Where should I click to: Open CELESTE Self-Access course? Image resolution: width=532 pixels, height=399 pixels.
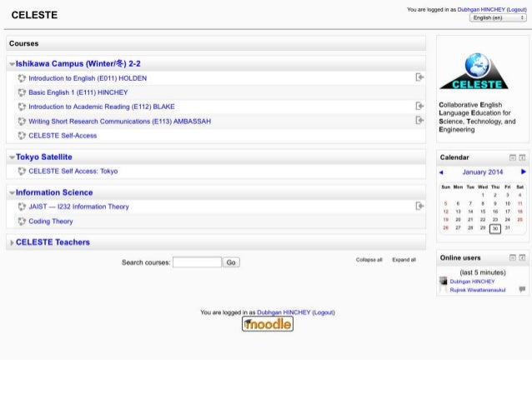(63, 136)
